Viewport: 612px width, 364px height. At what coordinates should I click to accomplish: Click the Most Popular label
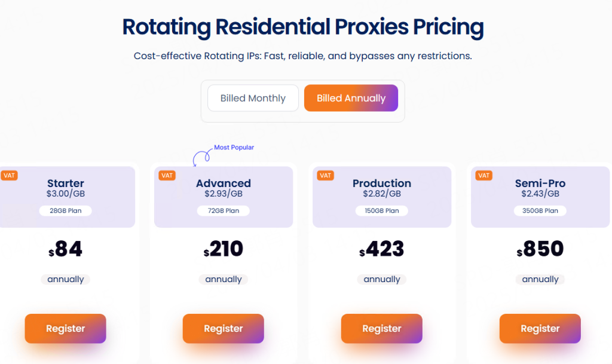tap(234, 147)
